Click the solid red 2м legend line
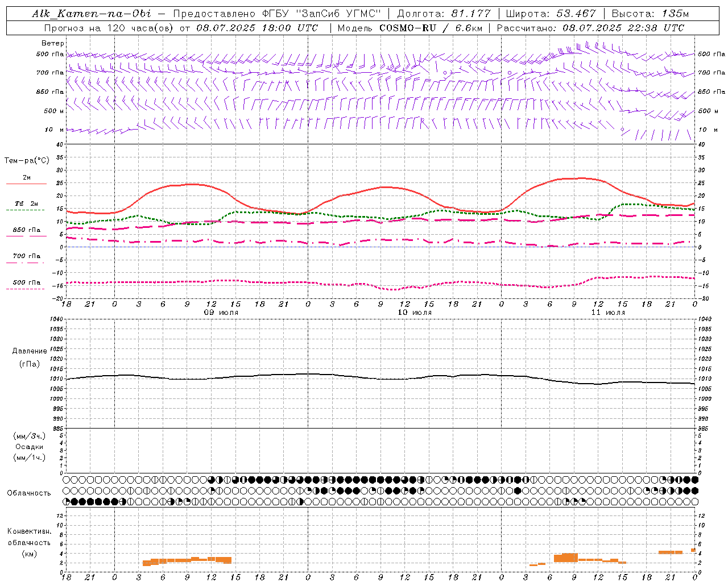 coord(26,184)
